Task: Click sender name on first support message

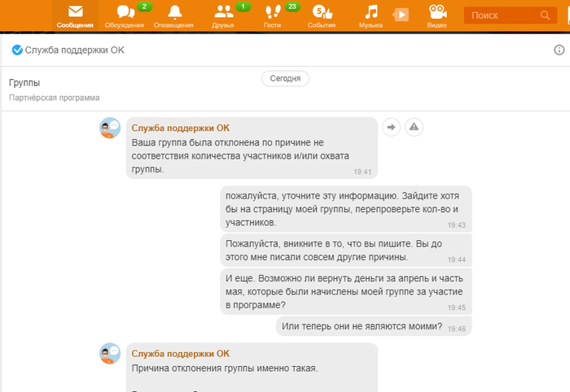Action: tap(180, 128)
